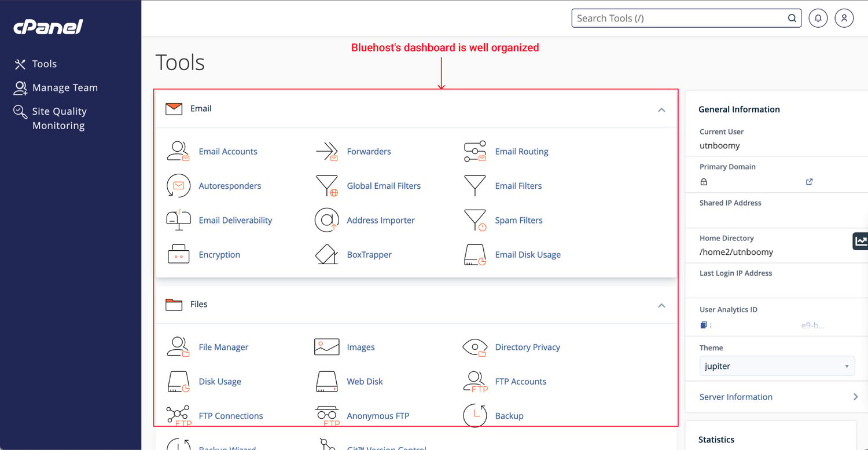The height and width of the screenshot is (450, 868).
Task: Collapse the Files section
Action: [661, 305]
